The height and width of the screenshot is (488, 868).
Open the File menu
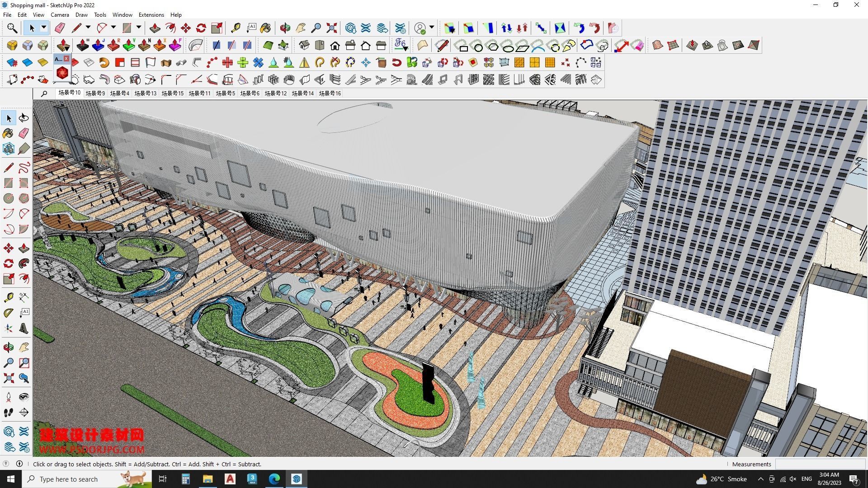coord(7,15)
